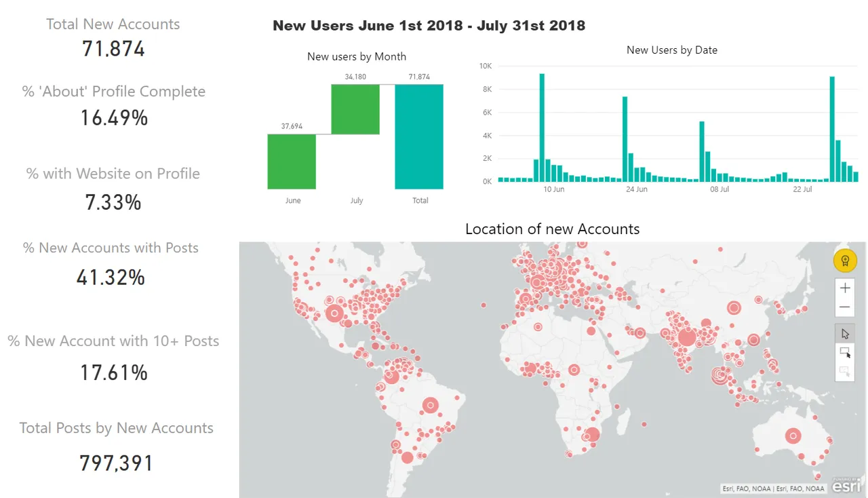The image size is (868, 498).
Task: Click the tallest spike bar near 10 Jun
Action: coord(542,128)
